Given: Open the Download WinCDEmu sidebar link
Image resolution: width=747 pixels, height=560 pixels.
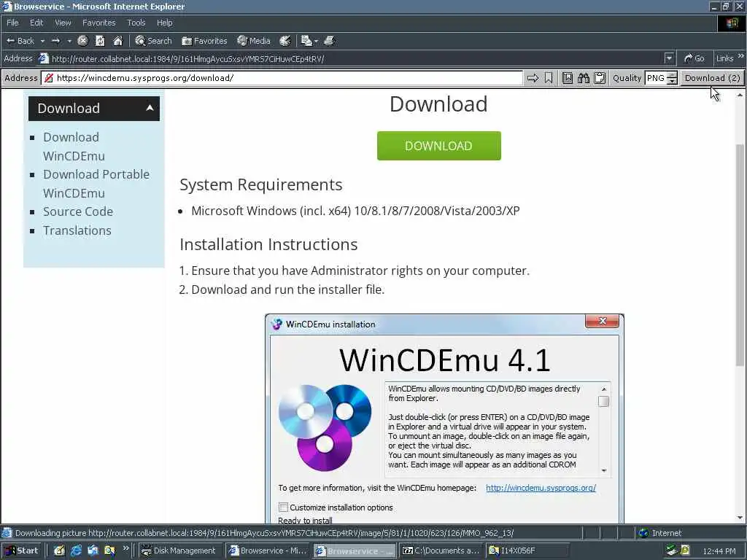Looking at the screenshot, I should 74,147.
